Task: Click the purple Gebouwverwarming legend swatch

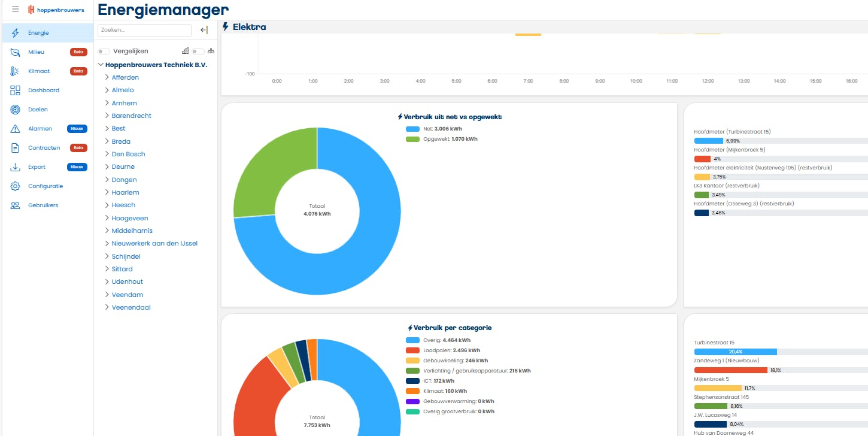Action: click(x=413, y=401)
